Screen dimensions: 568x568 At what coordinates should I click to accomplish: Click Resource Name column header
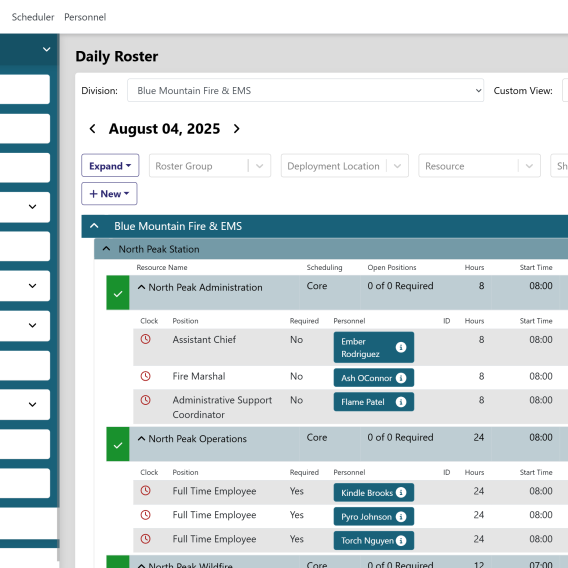(162, 267)
